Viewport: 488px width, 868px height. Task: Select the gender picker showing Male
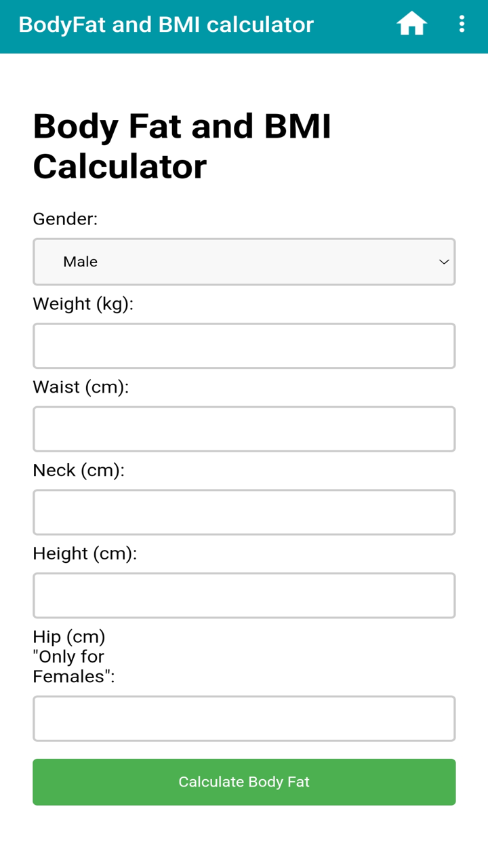[244, 261]
